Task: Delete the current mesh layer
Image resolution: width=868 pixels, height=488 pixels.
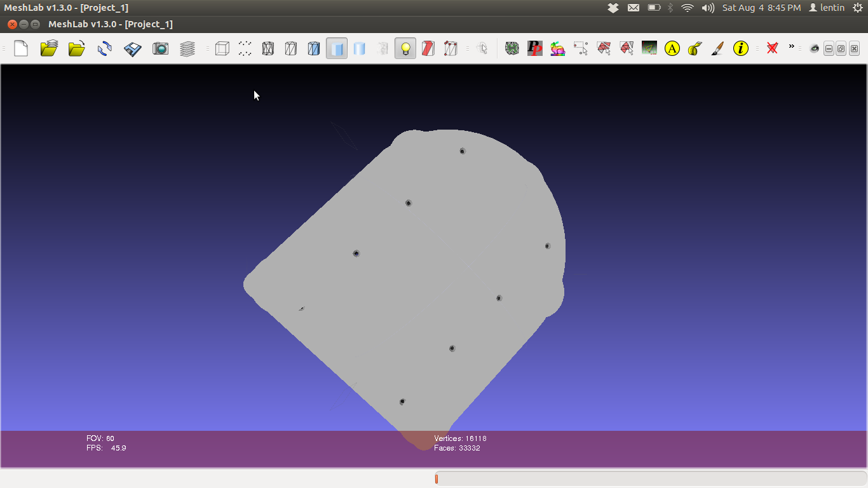Action: (771, 48)
